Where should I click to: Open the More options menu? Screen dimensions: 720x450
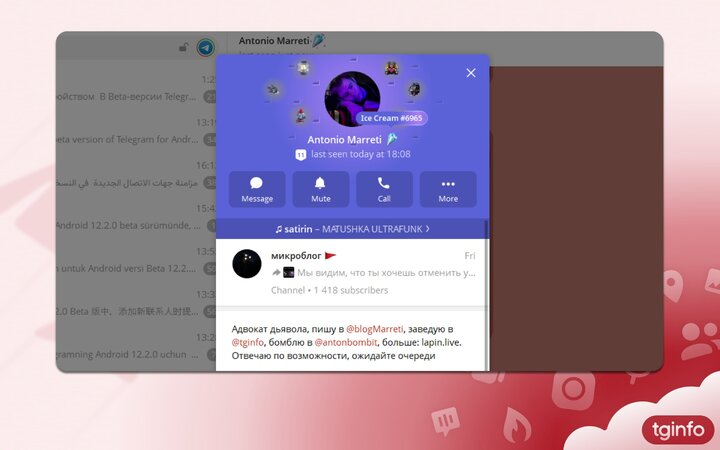coord(448,189)
